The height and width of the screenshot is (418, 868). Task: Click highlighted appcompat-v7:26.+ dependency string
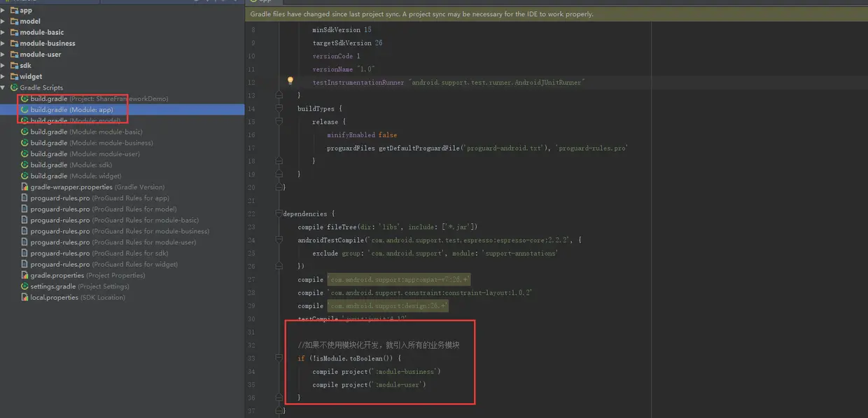pos(399,279)
